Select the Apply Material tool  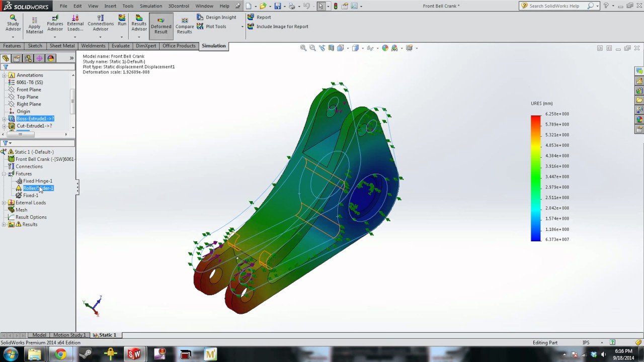pyautogui.click(x=34, y=23)
